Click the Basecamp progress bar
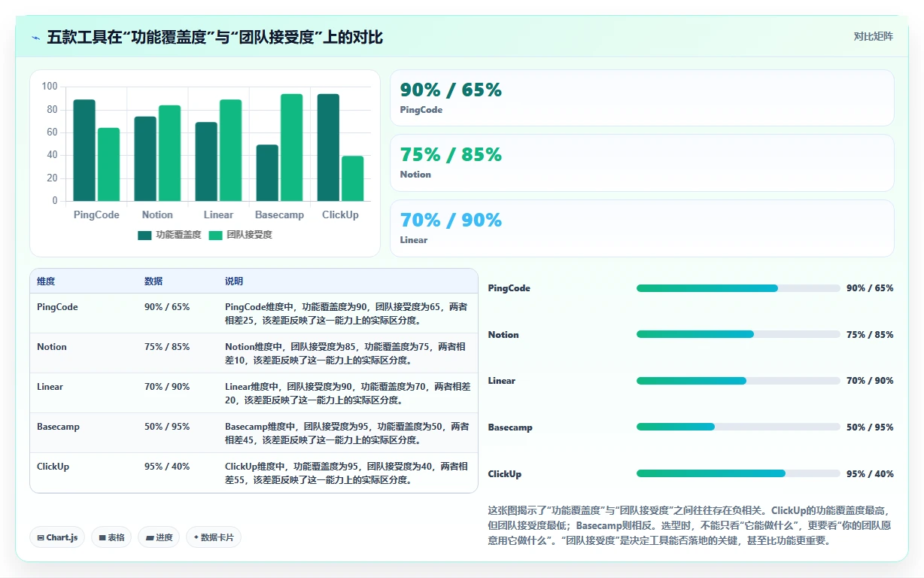924x578 pixels. coord(738,427)
